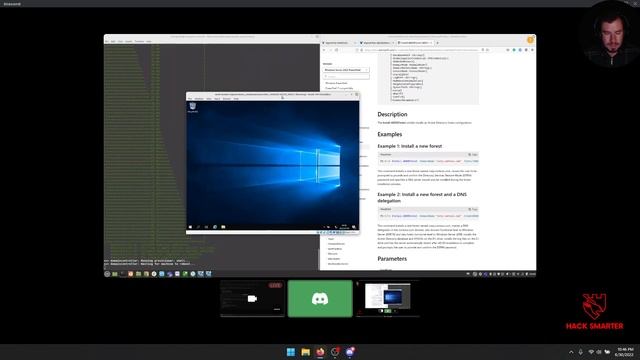Click the 'Example 1: Install a new forest' heading

pyautogui.click(x=409, y=146)
